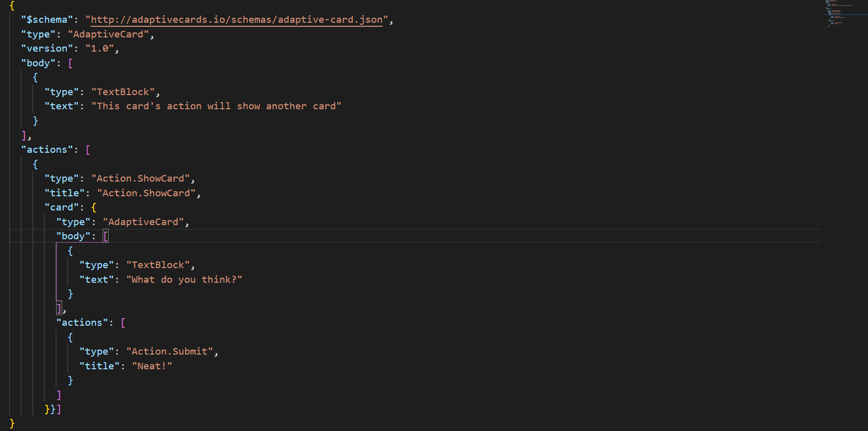Click the text "This card's action will show another card"
868x431 pixels.
coord(216,106)
